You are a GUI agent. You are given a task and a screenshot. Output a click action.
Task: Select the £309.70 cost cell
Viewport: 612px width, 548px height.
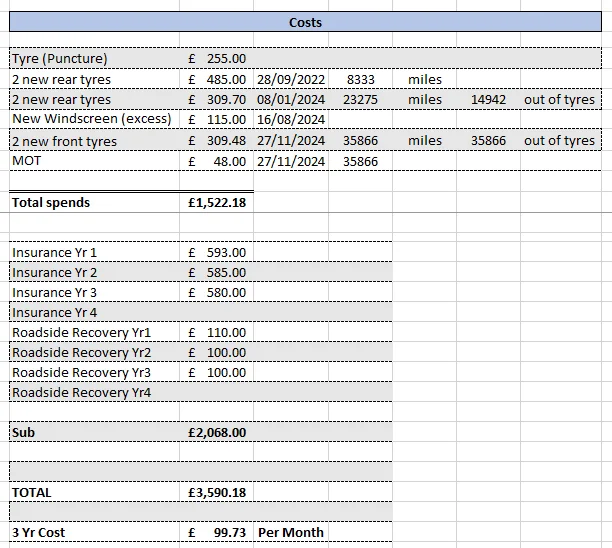pos(217,100)
